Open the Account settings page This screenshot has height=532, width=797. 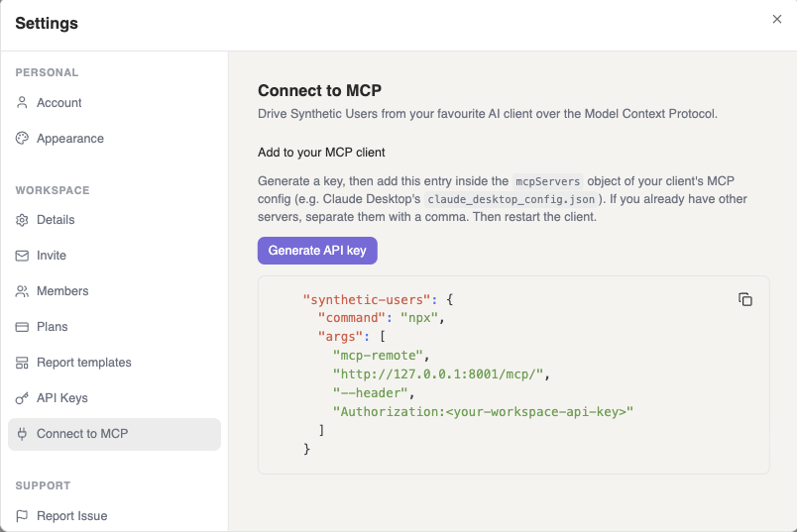(114, 103)
